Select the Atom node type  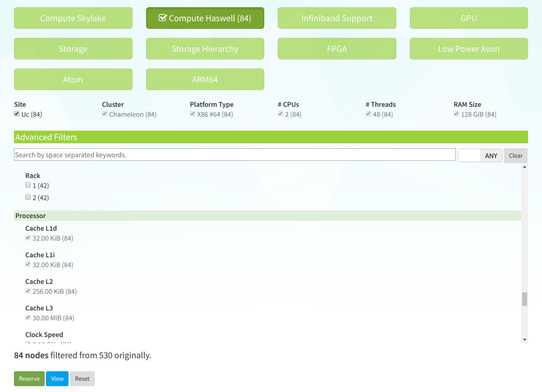[x=73, y=79]
